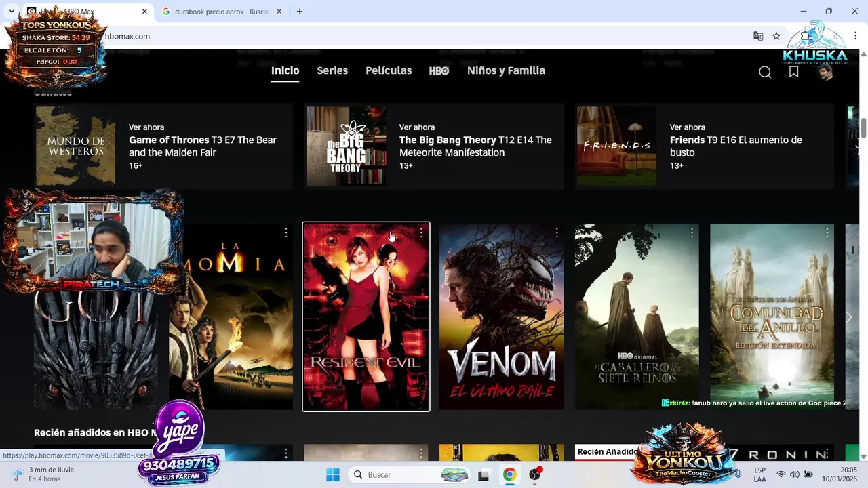Open the OBS icon in the taskbar

pyautogui.click(x=535, y=475)
